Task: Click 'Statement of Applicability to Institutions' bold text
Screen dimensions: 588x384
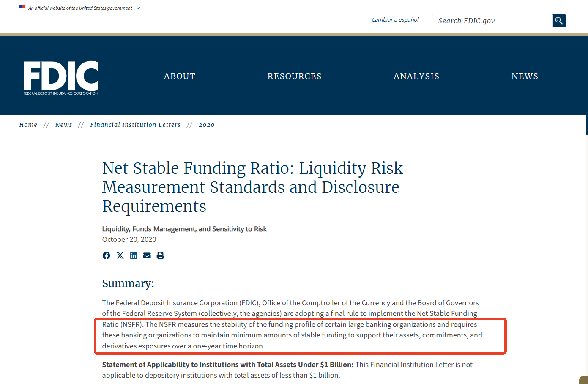Action: click(228, 365)
